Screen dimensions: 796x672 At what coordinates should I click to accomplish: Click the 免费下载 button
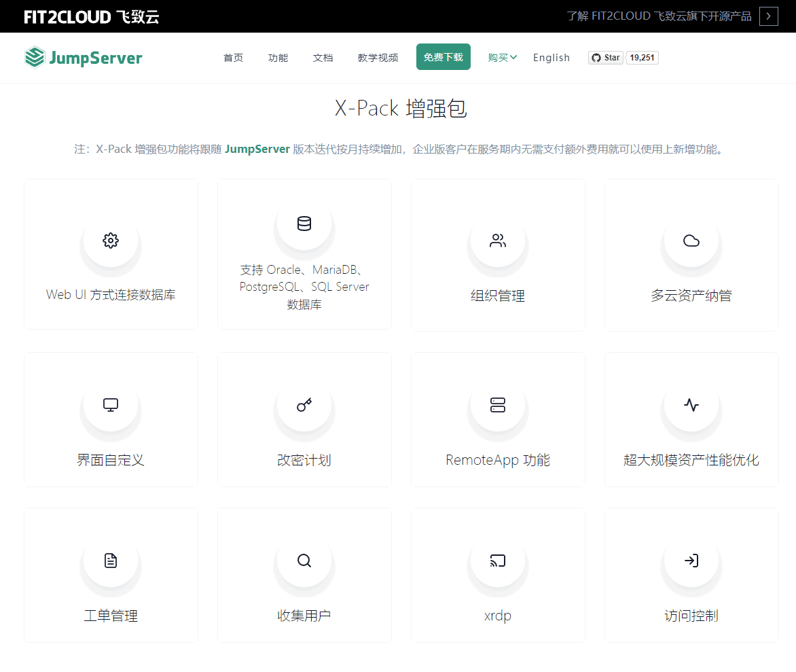pos(444,57)
